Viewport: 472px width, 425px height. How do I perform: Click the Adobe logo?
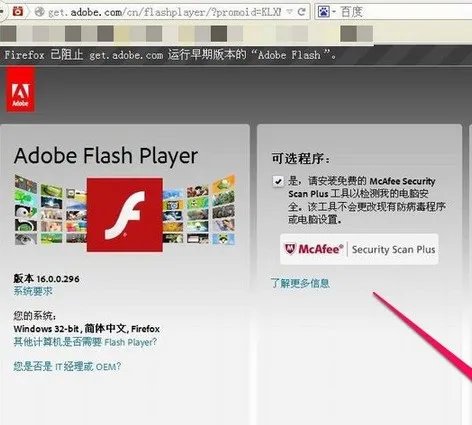pyautogui.click(x=20, y=90)
